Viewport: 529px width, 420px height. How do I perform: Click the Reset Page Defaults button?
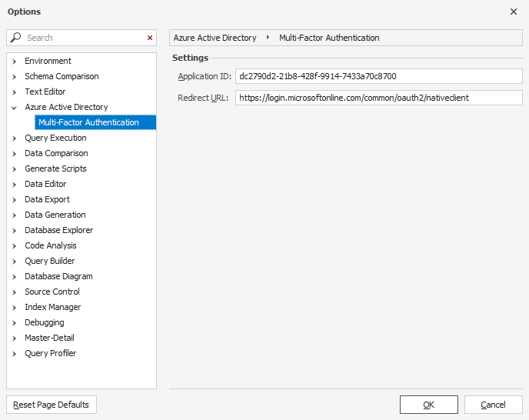click(52, 405)
